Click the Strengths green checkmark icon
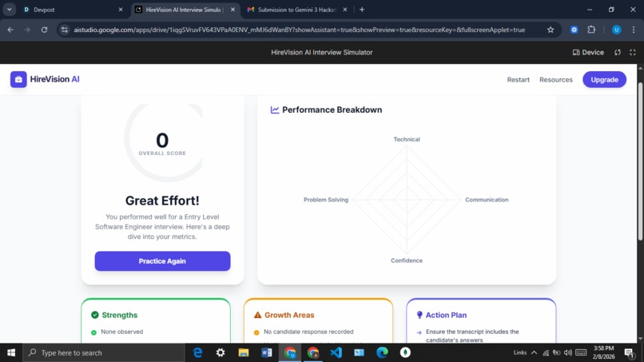This screenshot has width=644, height=362. (95, 315)
